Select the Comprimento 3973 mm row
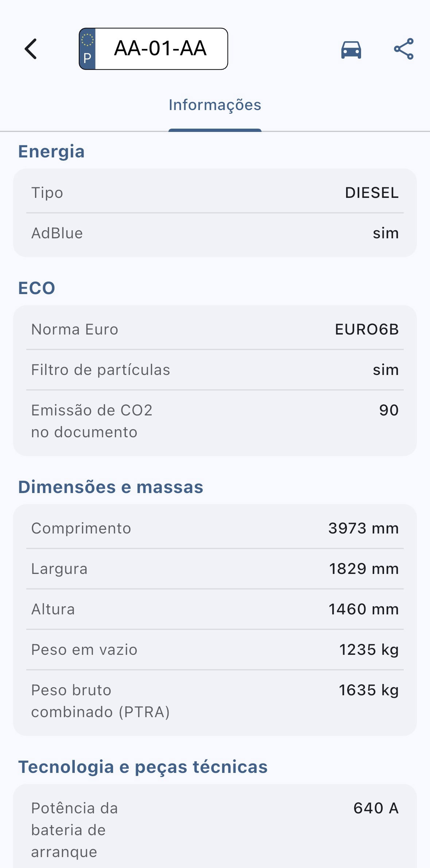This screenshot has width=430, height=868. (215, 528)
